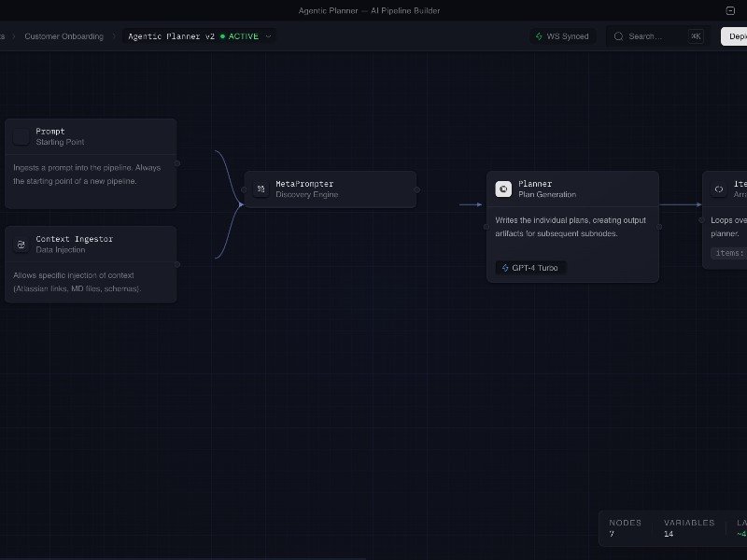Click the Planner node's input port
Viewport: 747px width, 560px height.
pyautogui.click(x=486, y=226)
